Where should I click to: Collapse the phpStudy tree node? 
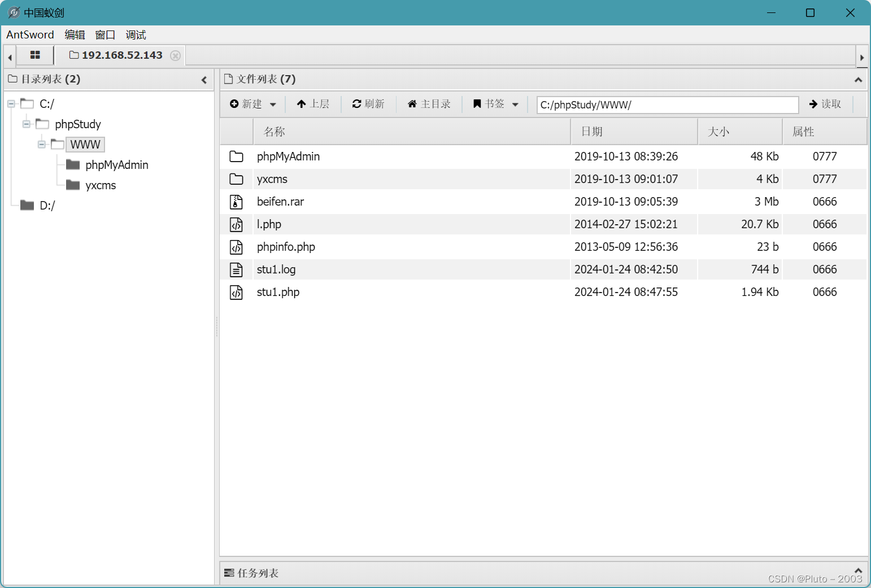(26, 124)
